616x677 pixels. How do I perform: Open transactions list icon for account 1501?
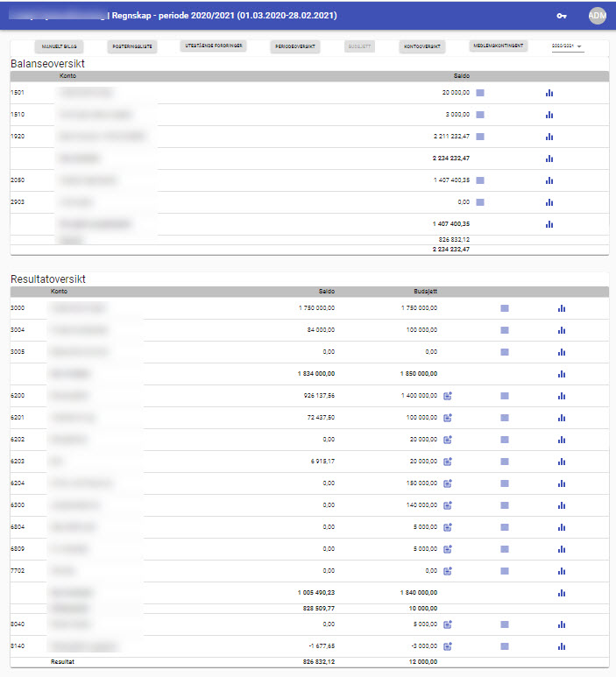coord(480,92)
